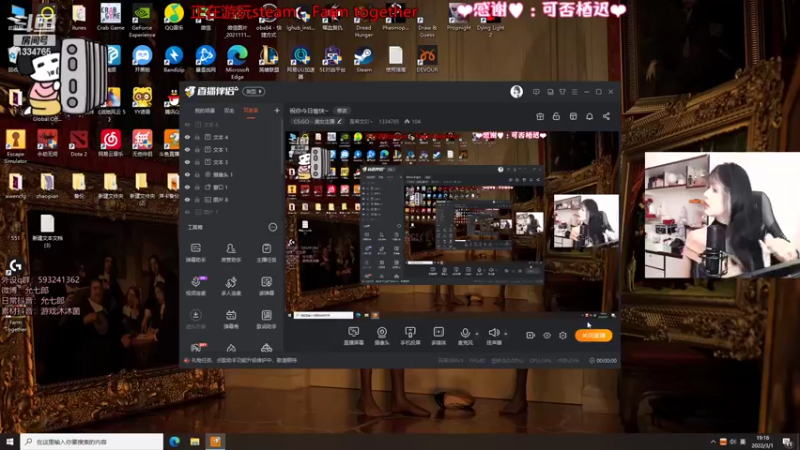Viewport: 800px width, 450px height.
Task: Open the 多人连麦 tool in toolbox
Action: click(231, 286)
